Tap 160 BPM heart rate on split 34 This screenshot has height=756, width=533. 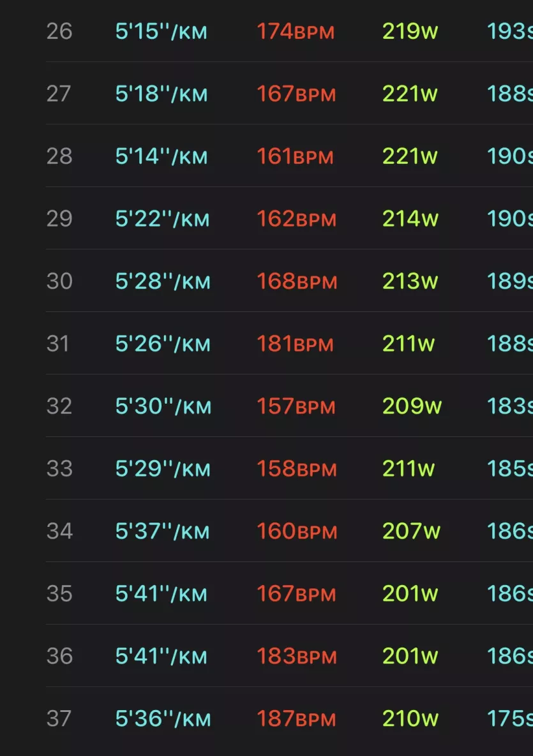pyautogui.click(x=297, y=531)
